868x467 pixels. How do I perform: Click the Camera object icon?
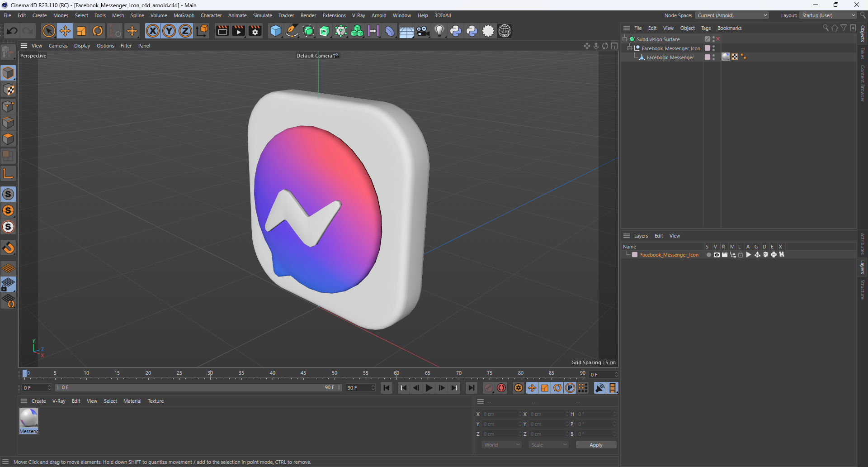pos(423,31)
